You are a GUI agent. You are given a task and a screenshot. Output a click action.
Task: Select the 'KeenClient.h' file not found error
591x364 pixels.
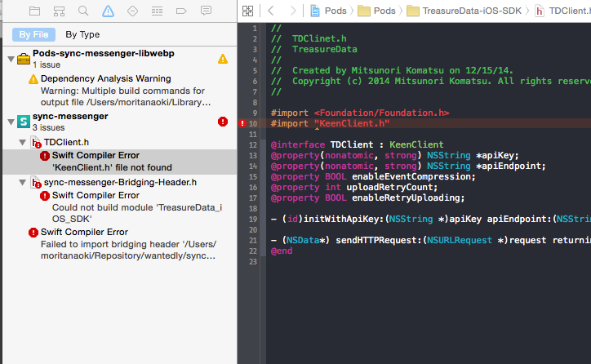120,162
